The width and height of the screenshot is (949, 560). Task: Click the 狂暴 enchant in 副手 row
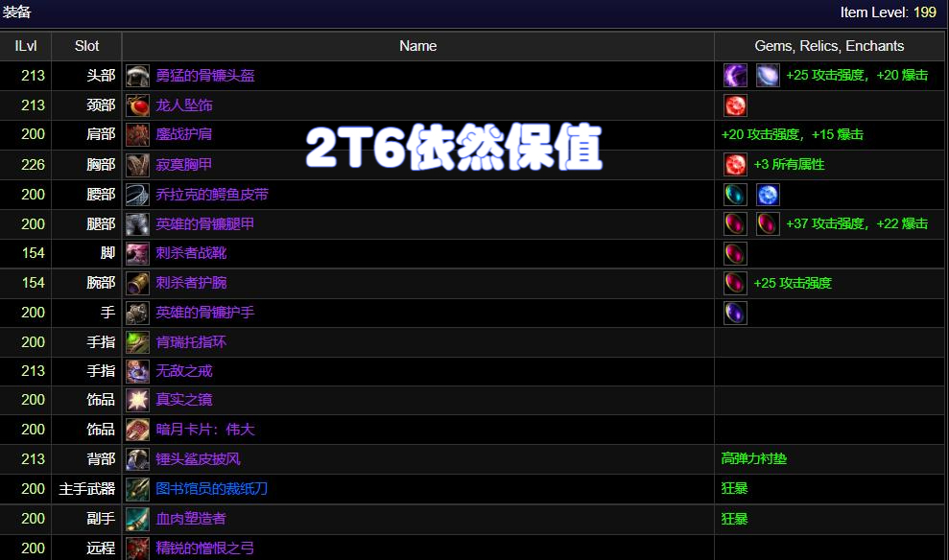tap(735, 519)
